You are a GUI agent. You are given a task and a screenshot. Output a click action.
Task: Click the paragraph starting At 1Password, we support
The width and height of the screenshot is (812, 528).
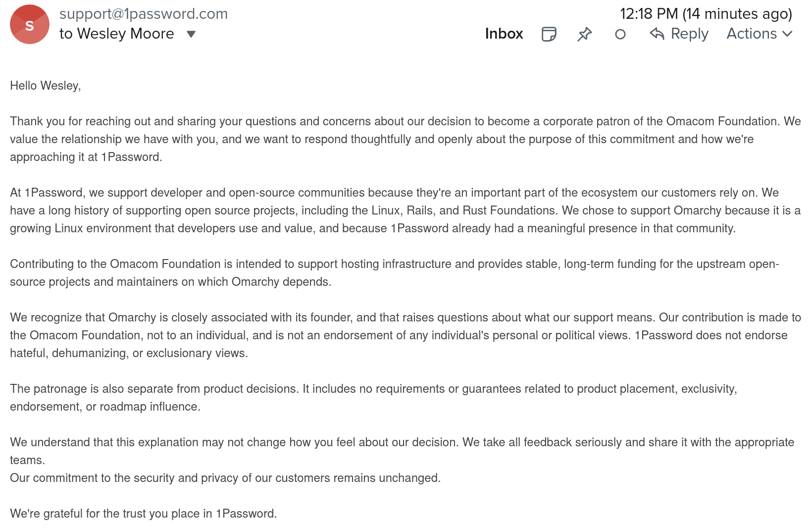pos(406,211)
